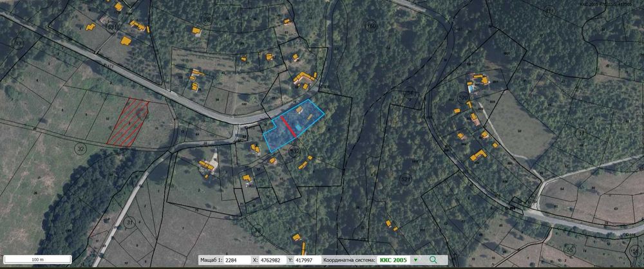Click the magnifier search icon in coordinate bar
Viewport: 644px width, 269px height.
[x=433, y=259]
